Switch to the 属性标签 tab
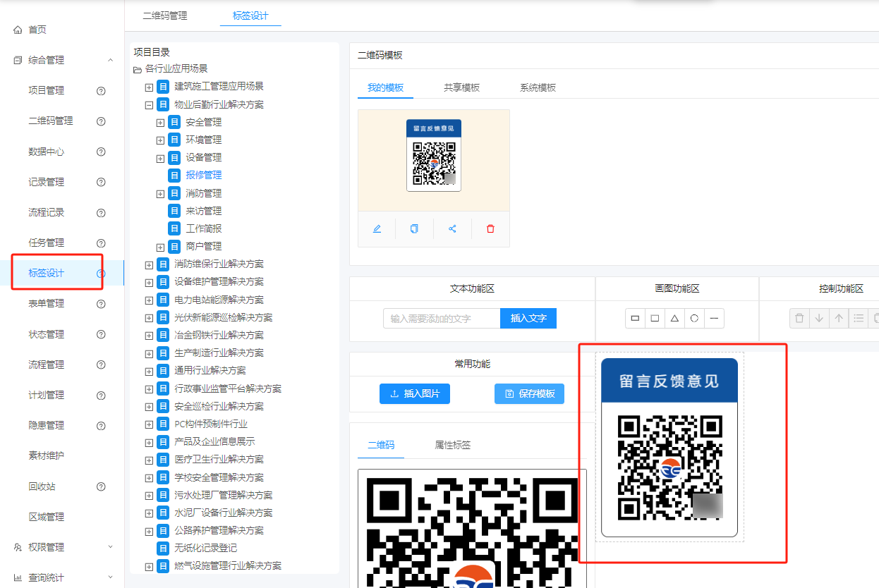The height and width of the screenshot is (588, 879). (x=452, y=445)
